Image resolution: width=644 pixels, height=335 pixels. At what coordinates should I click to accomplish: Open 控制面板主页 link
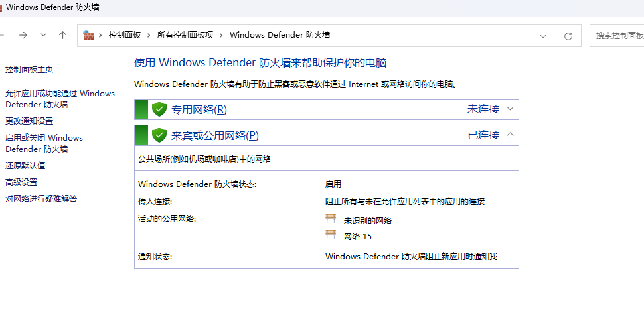pos(29,70)
